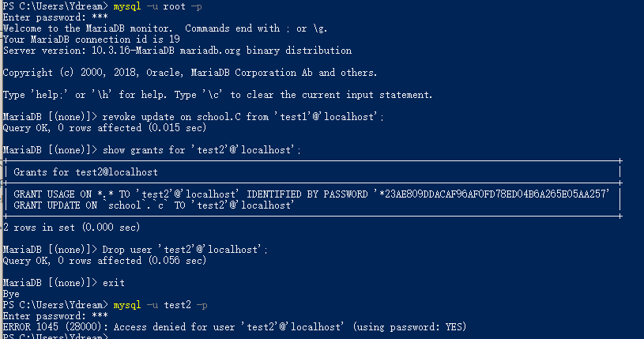Click the 'Query OK (0.056 sec)' result line
The image size is (644, 339).
coord(104,261)
